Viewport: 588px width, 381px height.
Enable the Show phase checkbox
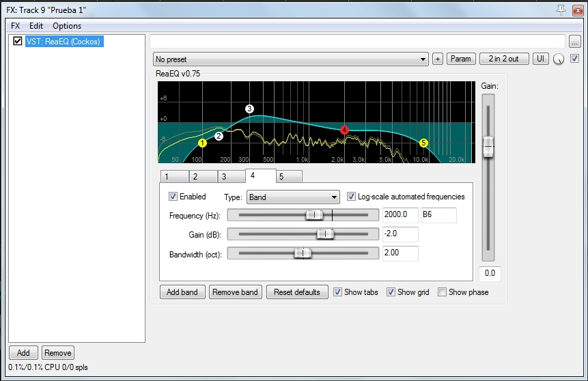pyautogui.click(x=443, y=292)
